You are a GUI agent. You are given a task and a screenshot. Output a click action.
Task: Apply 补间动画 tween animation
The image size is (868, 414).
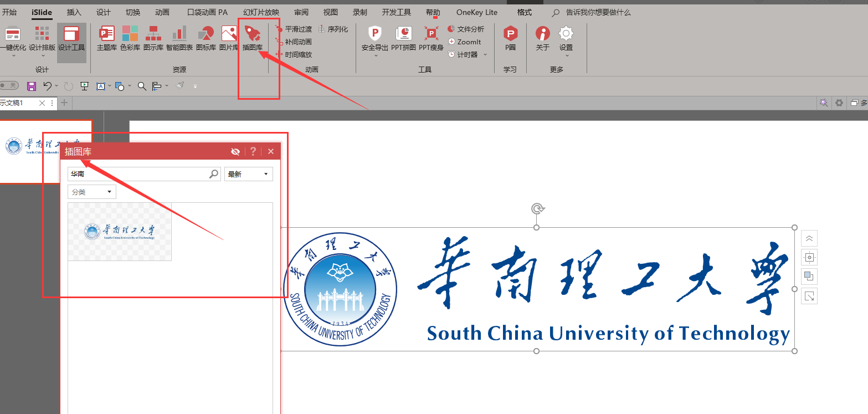294,42
